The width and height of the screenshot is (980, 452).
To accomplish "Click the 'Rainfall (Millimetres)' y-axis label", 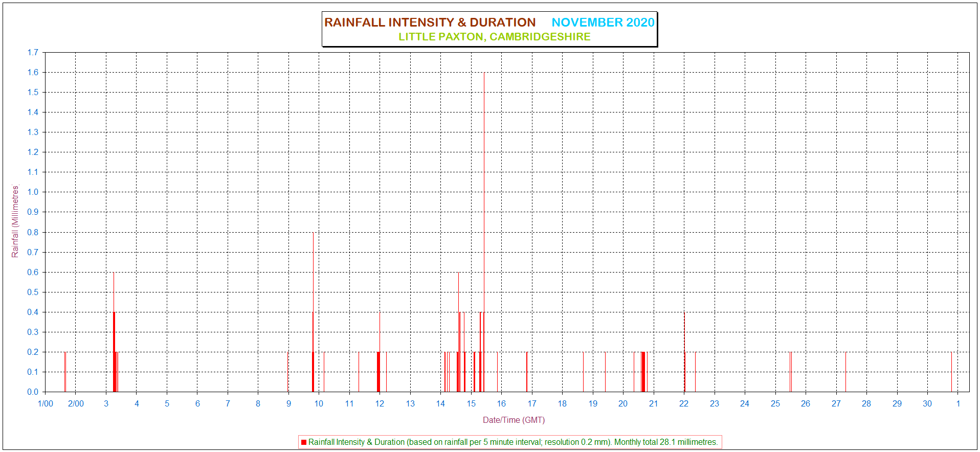I will (15, 221).
